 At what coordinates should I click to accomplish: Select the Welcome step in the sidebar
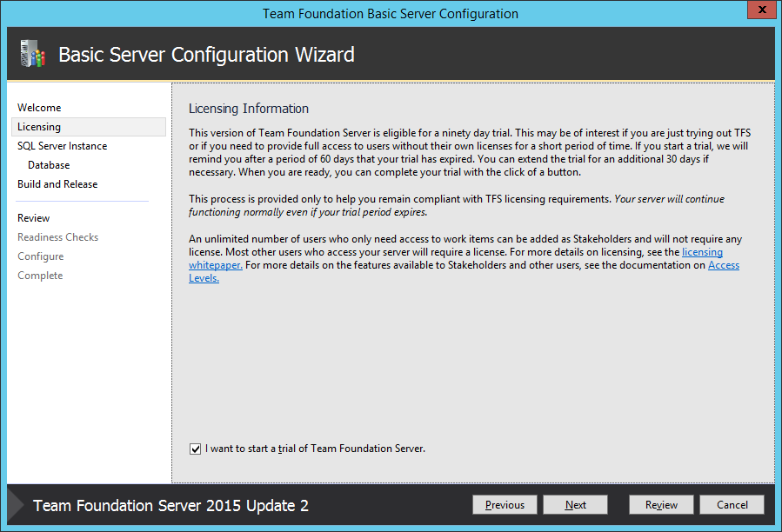[39, 108]
